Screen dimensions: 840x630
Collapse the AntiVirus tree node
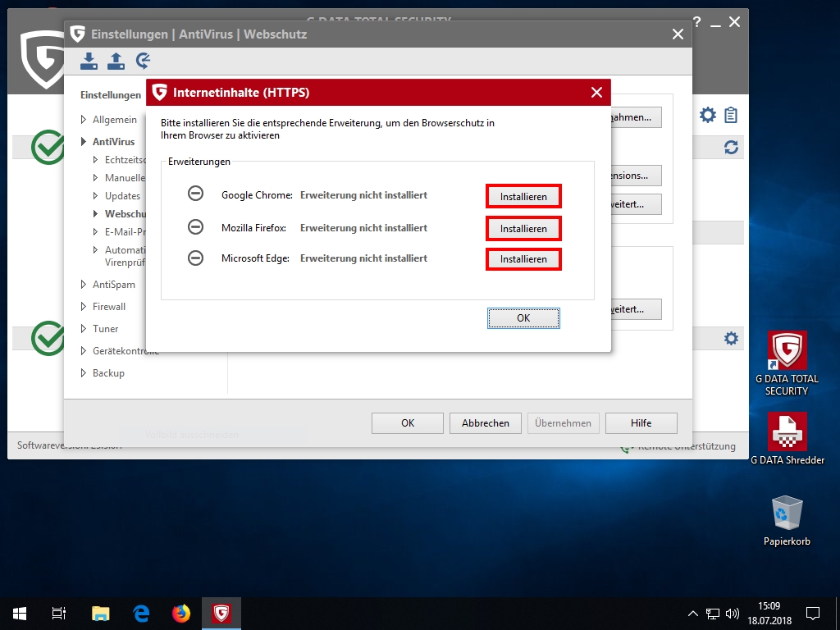click(84, 141)
